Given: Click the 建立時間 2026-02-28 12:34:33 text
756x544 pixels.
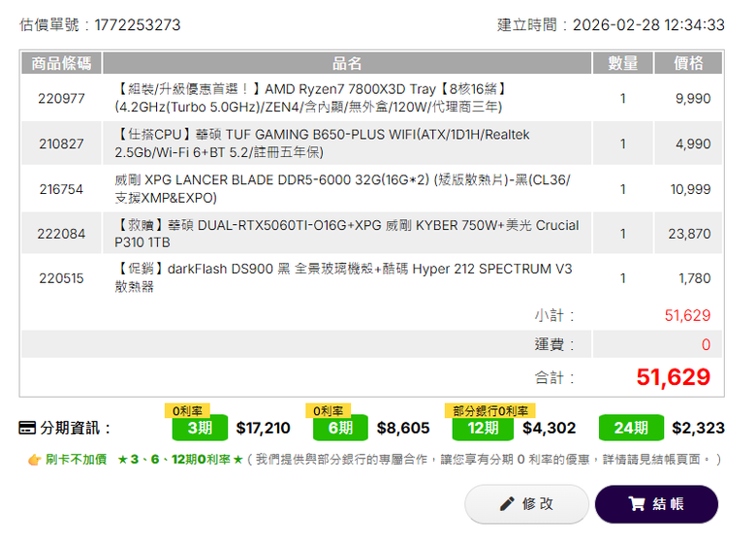Looking at the screenshot, I should pos(611,24).
